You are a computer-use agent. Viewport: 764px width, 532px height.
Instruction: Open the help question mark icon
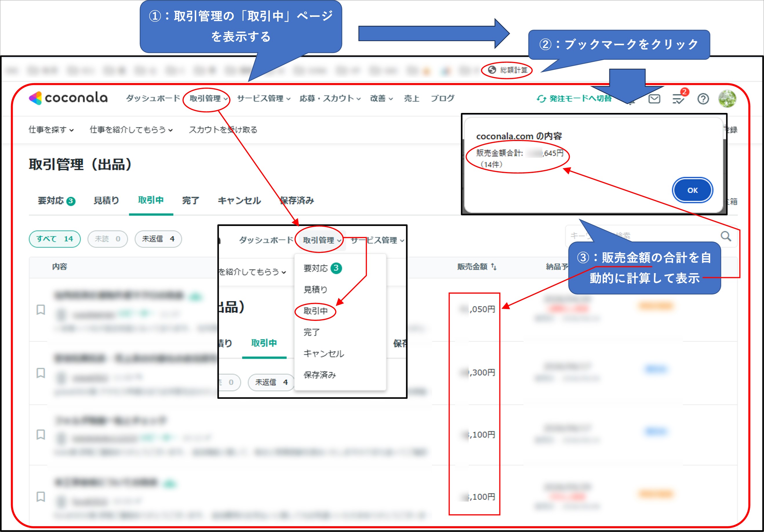(703, 99)
